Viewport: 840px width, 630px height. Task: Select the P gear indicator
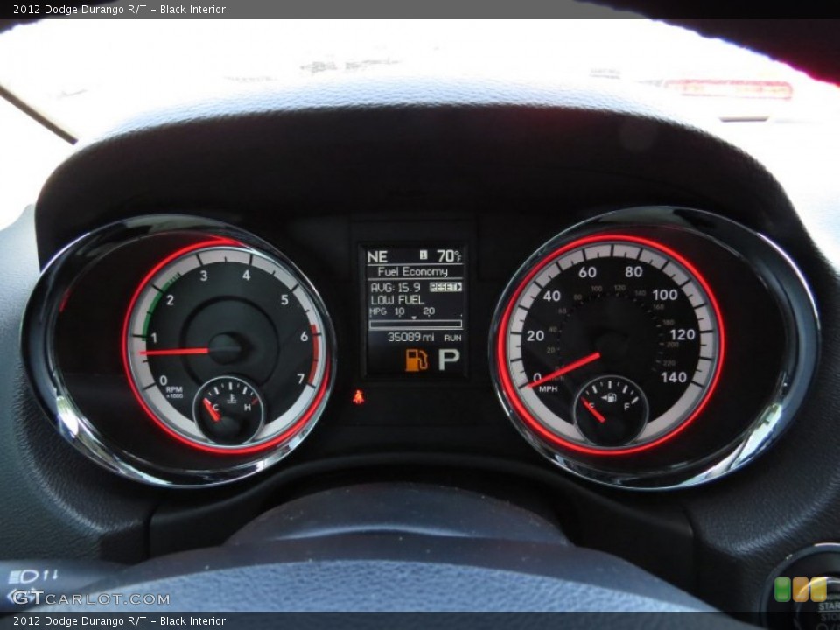point(449,360)
